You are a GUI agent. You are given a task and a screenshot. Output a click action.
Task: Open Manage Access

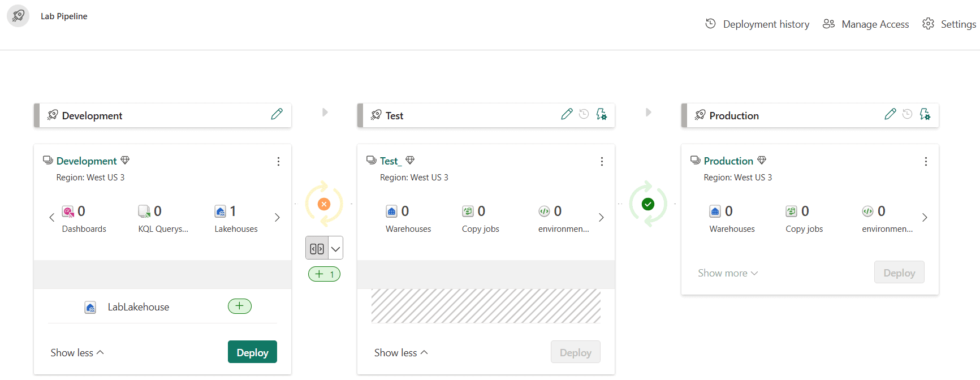pos(866,24)
